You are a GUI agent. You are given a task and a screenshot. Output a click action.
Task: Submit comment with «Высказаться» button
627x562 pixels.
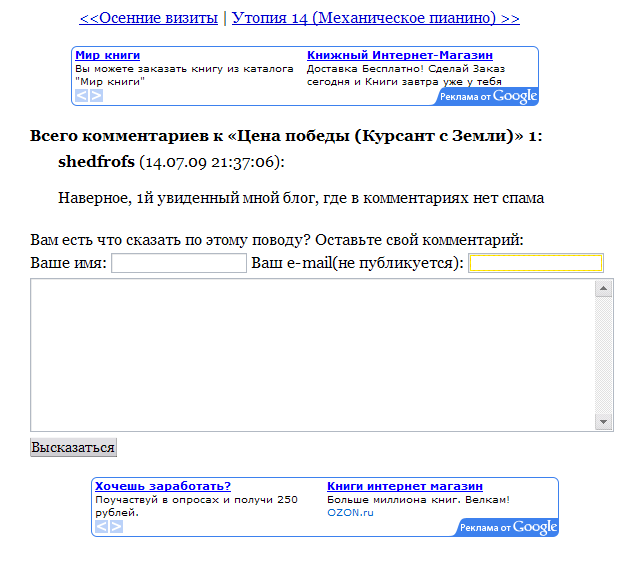click(x=74, y=447)
